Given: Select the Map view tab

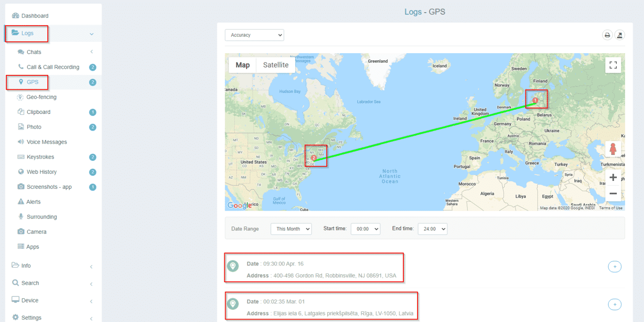Looking at the screenshot, I should pos(242,65).
